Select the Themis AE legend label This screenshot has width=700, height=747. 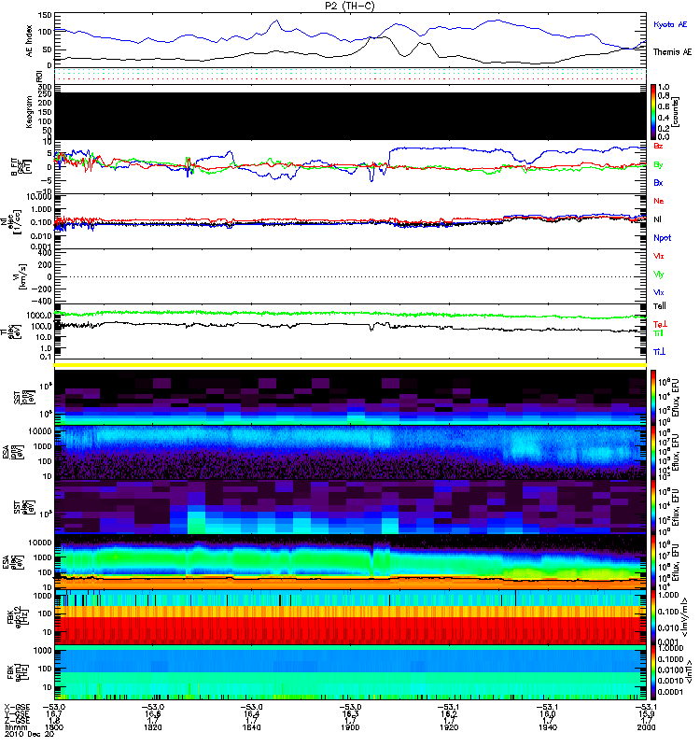coord(672,52)
